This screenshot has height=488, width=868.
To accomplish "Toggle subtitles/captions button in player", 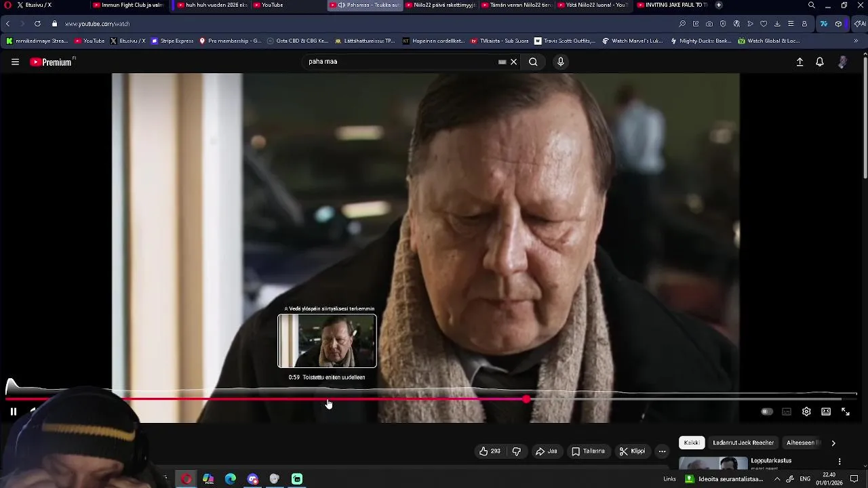I will (787, 411).
